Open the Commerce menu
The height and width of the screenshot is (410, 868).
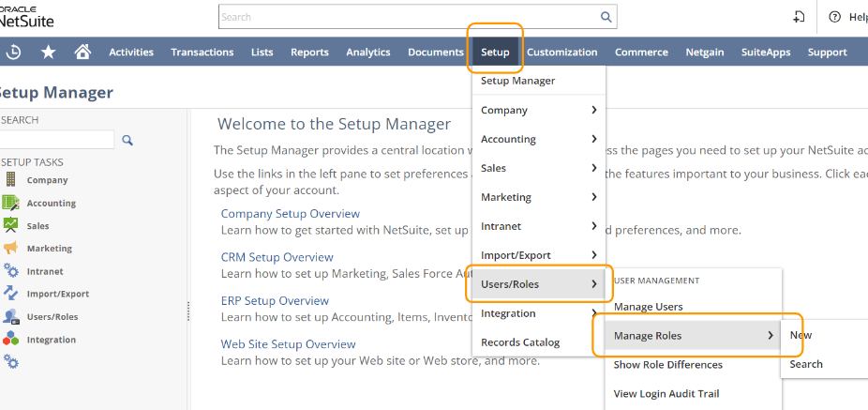click(641, 53)
